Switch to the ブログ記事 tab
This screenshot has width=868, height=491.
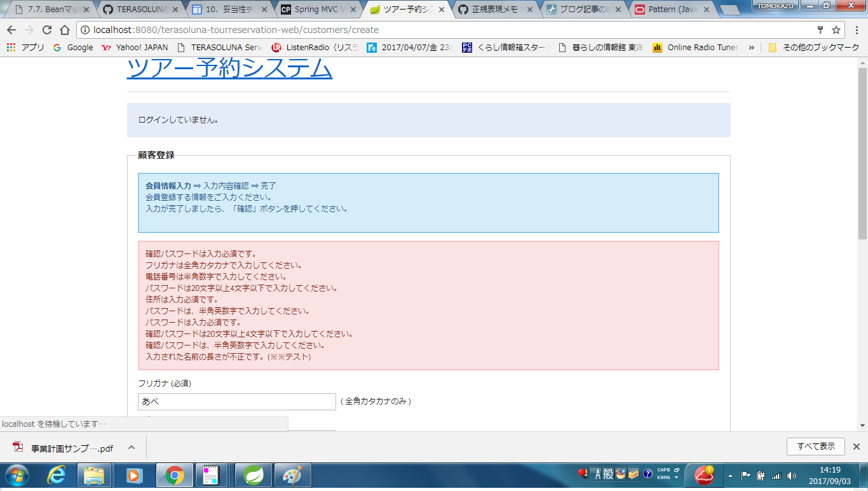[584, 10]
